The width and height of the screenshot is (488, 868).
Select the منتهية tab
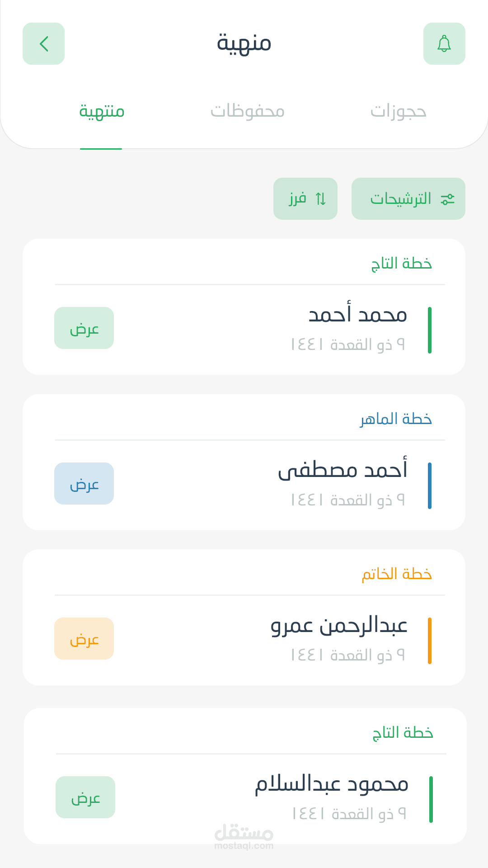[102, 111]
